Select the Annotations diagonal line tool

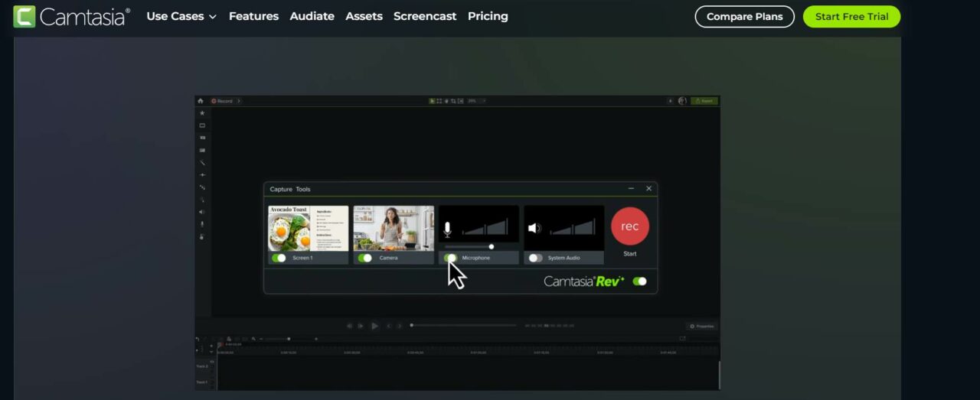202,163
